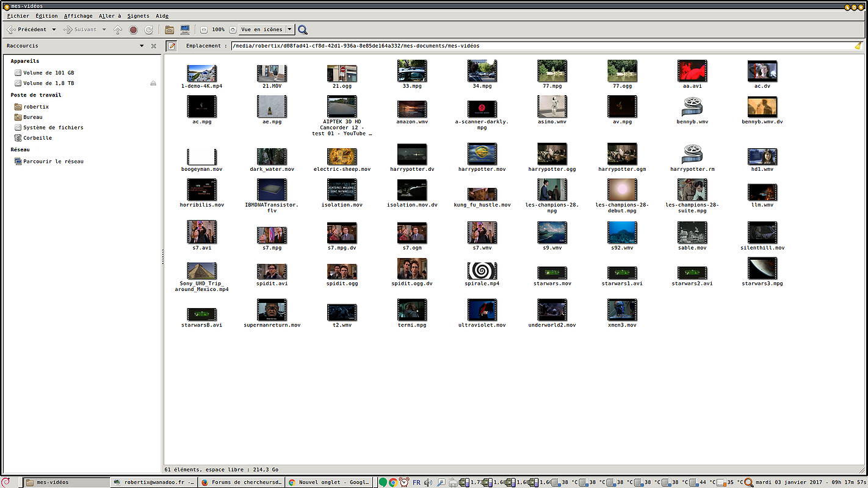Open the Bureau shortcut in sidebar

coord(28,117)
